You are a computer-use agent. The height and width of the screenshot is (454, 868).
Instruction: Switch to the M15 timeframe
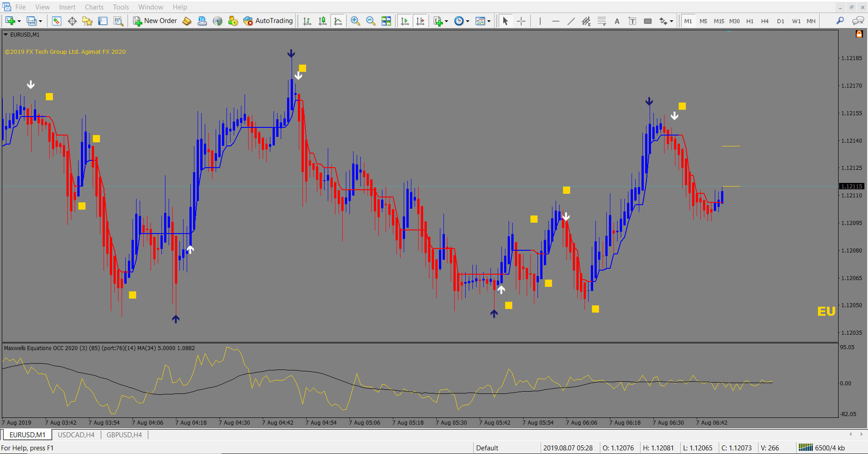[x=719, y=21]
